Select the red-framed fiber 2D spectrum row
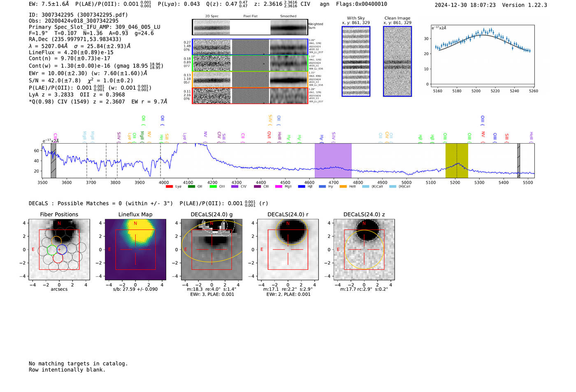Viewport: 576px width, 392px height. (x=250, y=95)
